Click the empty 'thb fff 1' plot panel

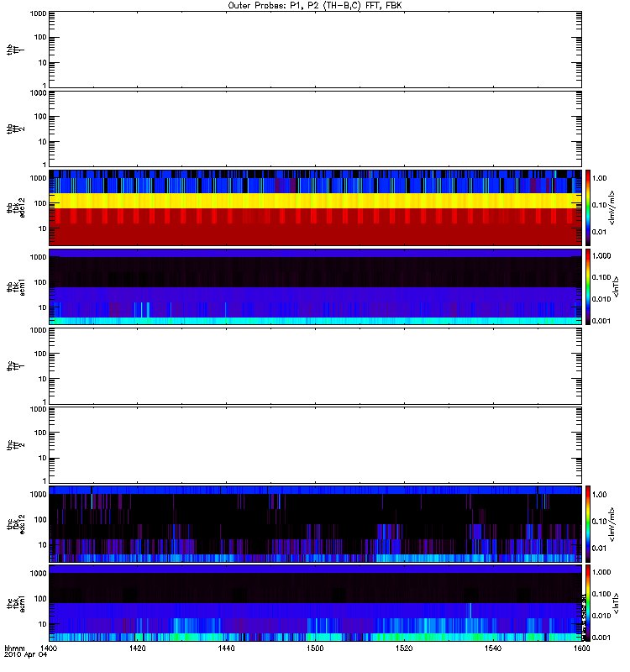pyautogui.click(x=316, y=50)
